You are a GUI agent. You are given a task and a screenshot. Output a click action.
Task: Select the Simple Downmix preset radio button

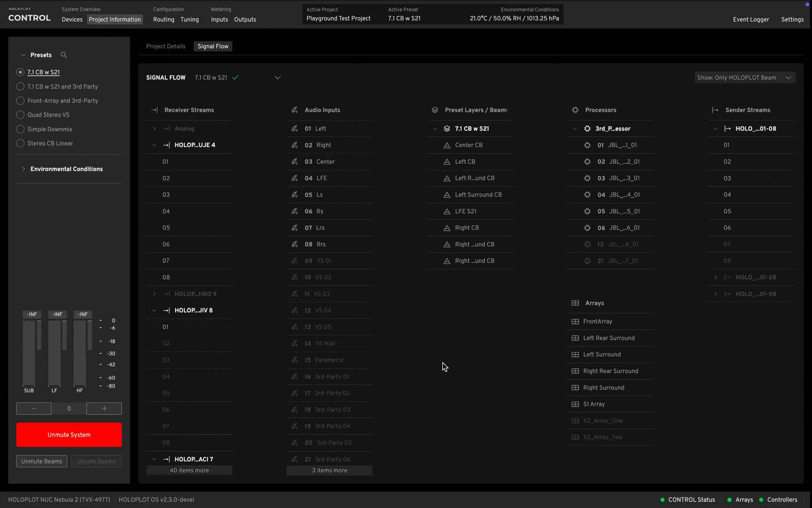click(x=20, y=129)
